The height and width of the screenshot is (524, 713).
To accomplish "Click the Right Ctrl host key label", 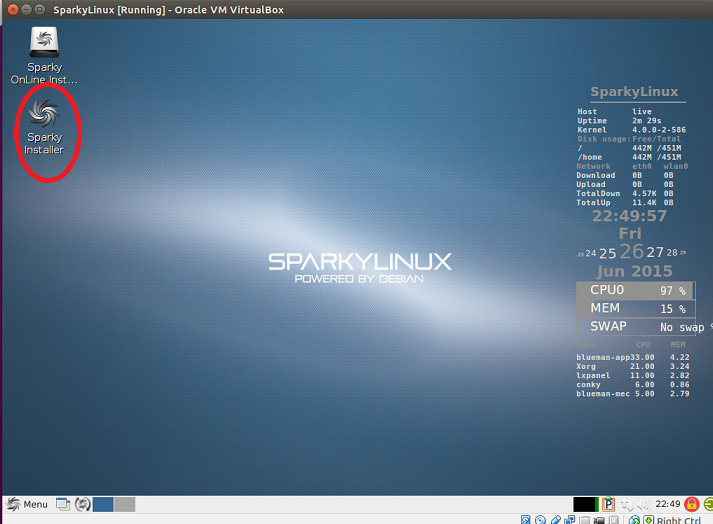I will tap(679, 520).
